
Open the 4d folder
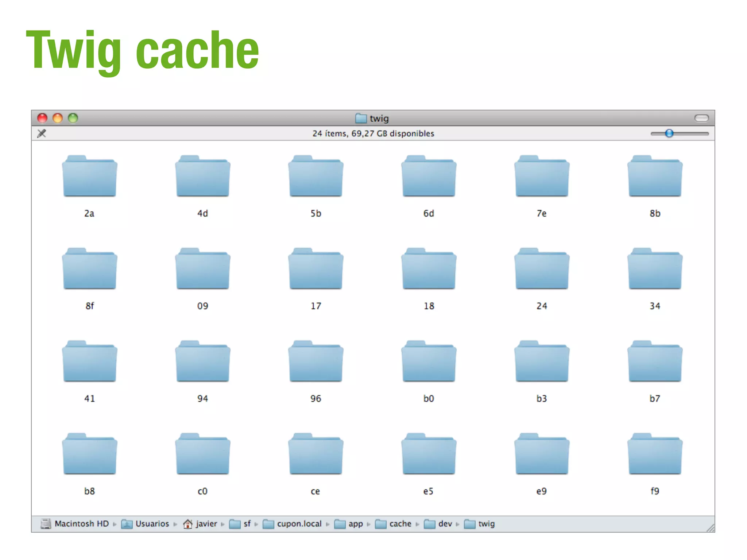(x=203, y=176)
